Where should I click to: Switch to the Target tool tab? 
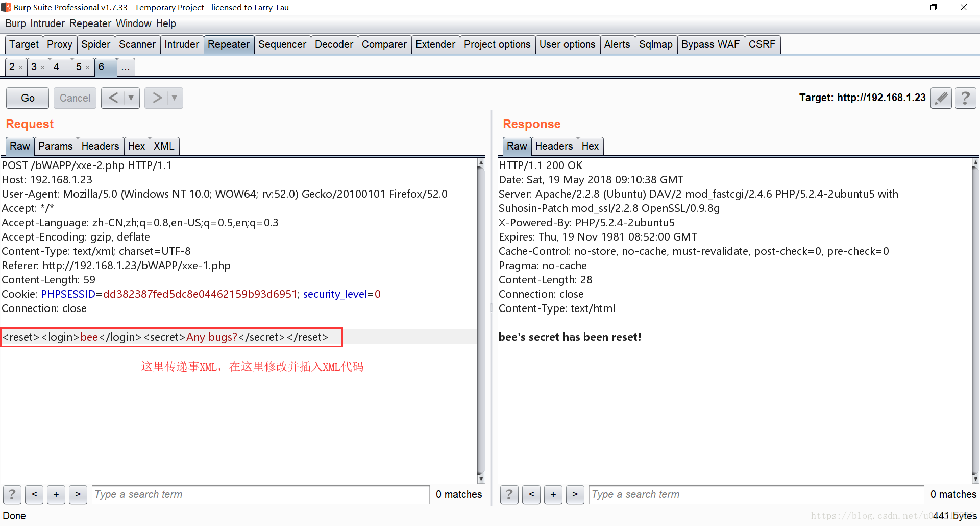coord(24,44)
